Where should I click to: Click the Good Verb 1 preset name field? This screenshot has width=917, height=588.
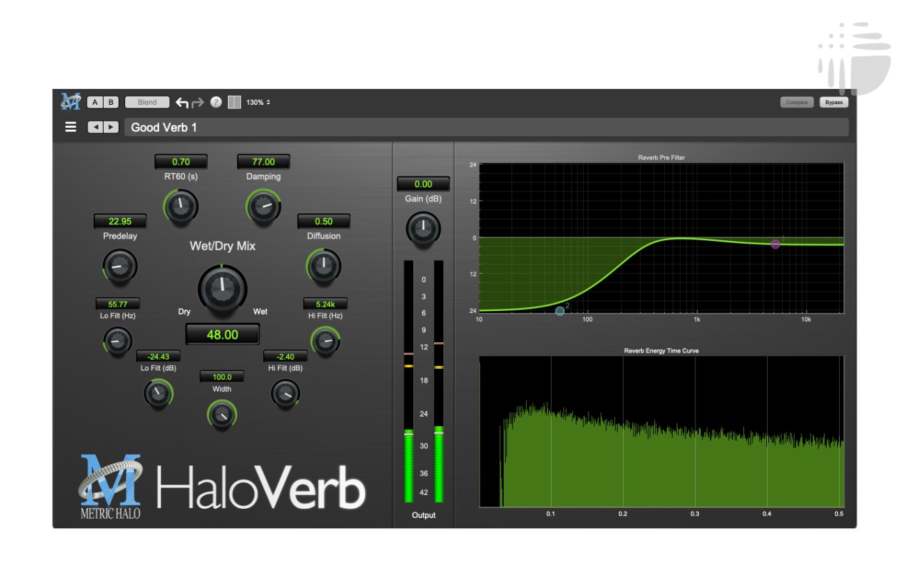(486, 127)
